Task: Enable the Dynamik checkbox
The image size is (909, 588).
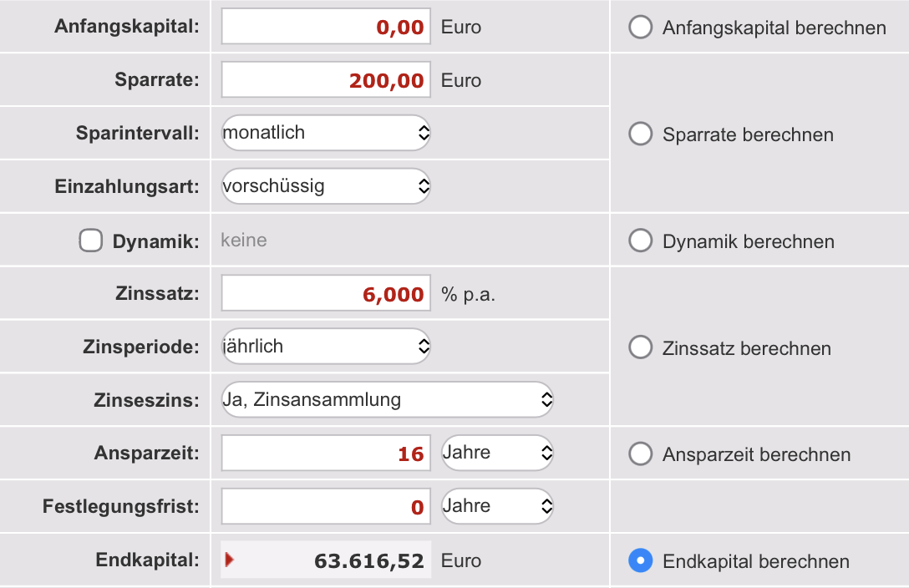Action: pyautogui.click(x=91, y=241)
